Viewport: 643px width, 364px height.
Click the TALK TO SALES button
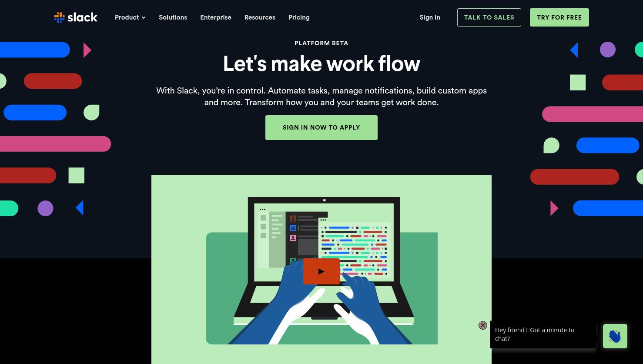pyautogui.click(x=489, y=17)
